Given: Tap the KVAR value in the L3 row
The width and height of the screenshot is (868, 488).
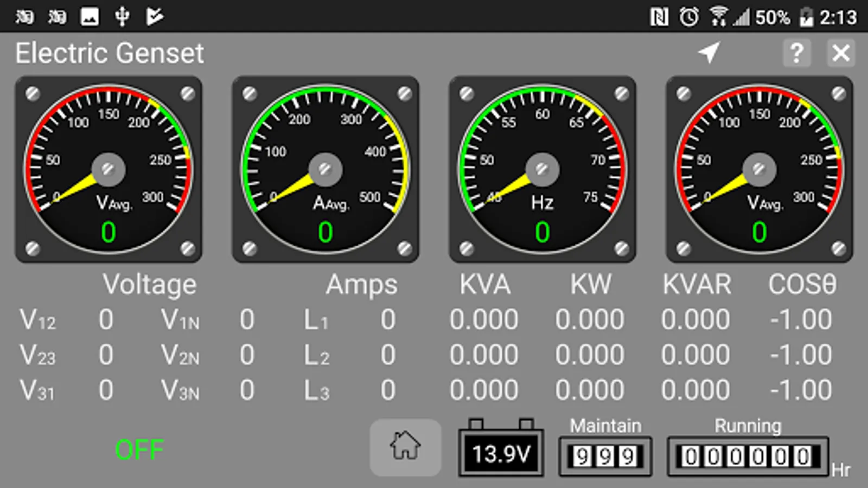Looking at the screenshot, I should 695,390.
